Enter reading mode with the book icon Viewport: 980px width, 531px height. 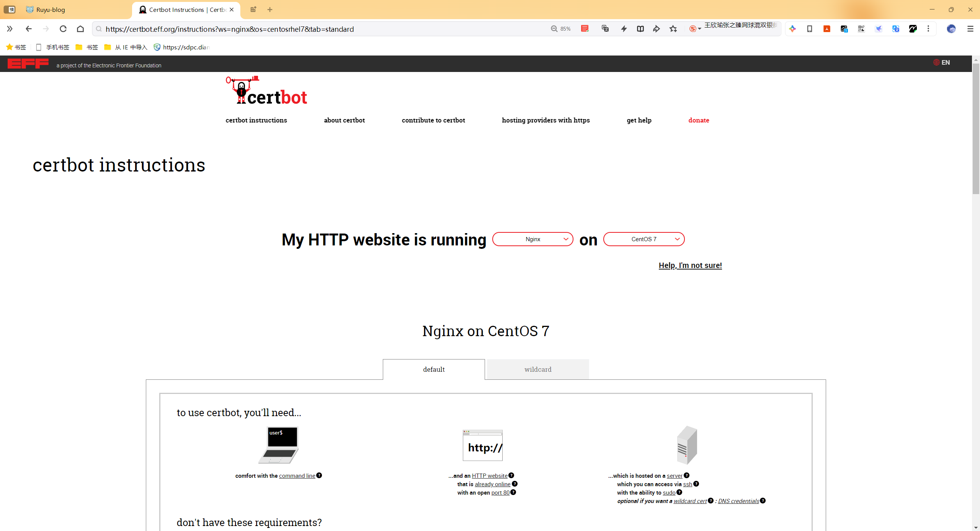tap(640, 29)
